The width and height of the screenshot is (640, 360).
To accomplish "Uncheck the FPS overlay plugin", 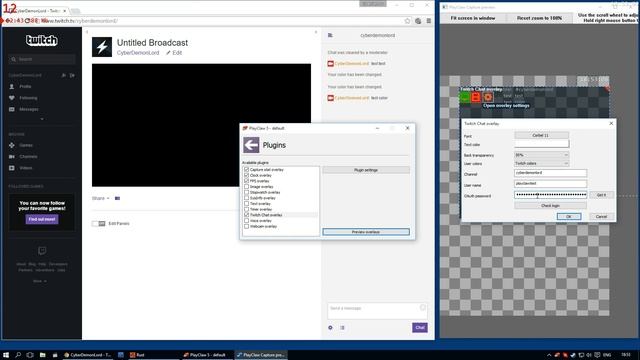I will (x=247, y=181).
